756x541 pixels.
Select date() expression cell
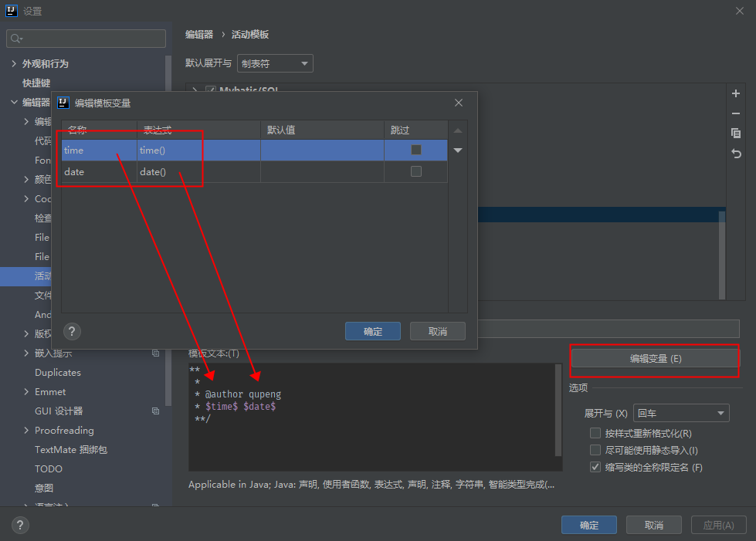pos(198,171)
